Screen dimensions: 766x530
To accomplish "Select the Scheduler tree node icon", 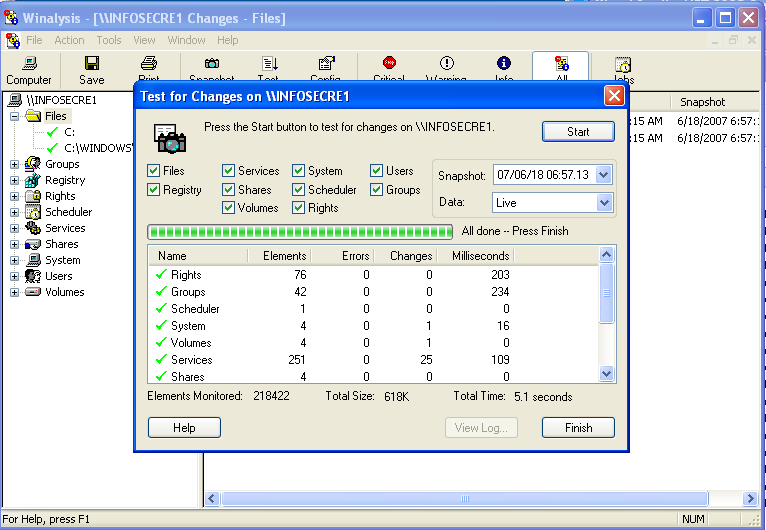I will tap(33, 212).
